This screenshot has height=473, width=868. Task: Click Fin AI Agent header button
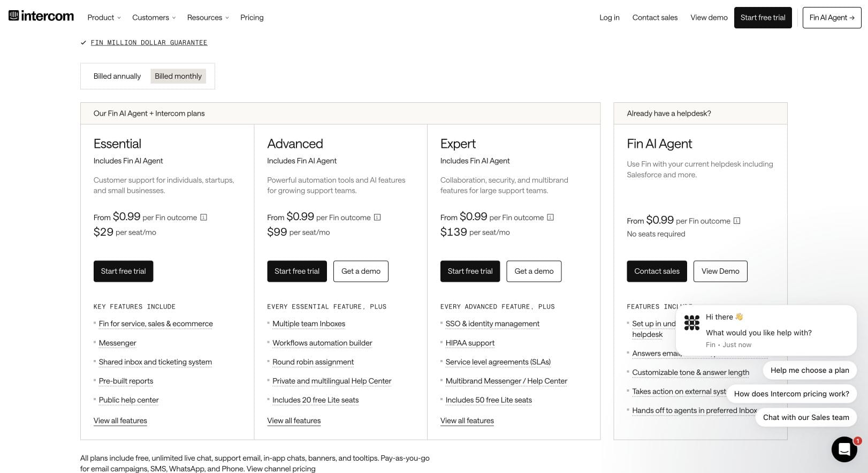[832, 18]
